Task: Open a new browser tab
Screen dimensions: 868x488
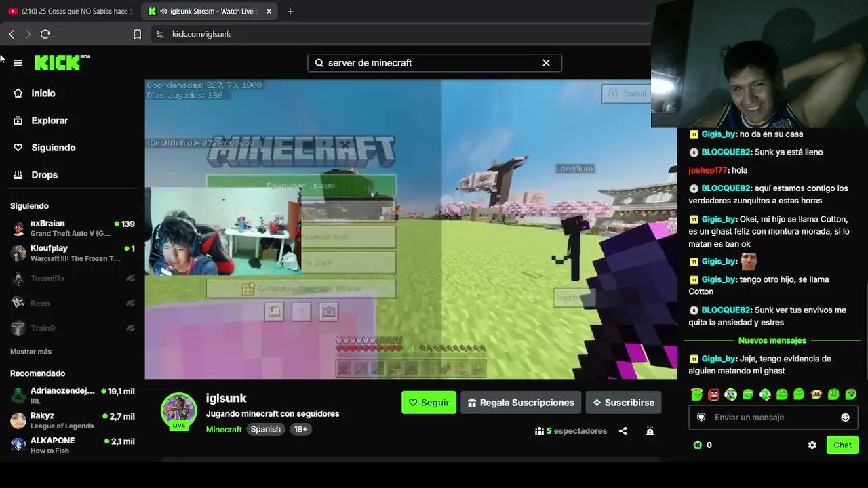Action: click(290, 12)
